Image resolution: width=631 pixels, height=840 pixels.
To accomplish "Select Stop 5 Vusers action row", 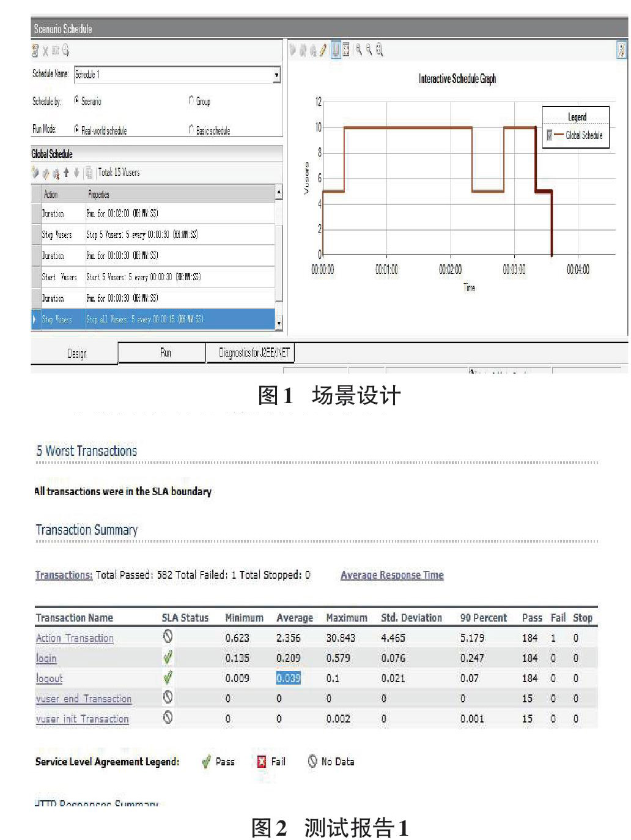I will [x=153, y=234].
